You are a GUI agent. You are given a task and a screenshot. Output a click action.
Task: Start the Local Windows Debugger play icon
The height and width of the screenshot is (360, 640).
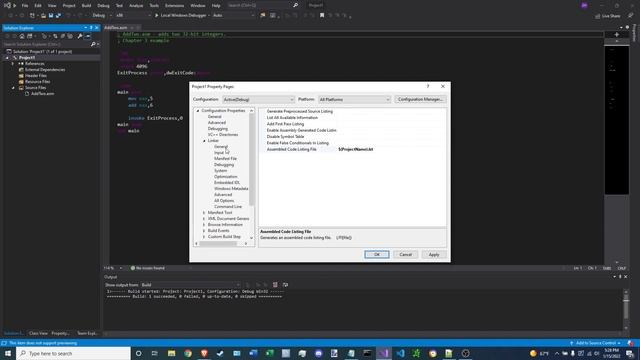(156, 16)
